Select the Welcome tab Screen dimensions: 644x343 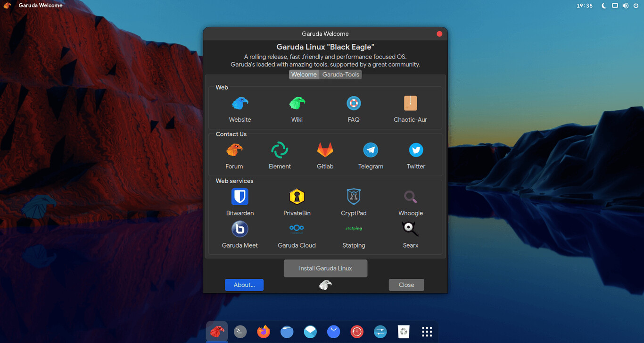tap(304, 75)
